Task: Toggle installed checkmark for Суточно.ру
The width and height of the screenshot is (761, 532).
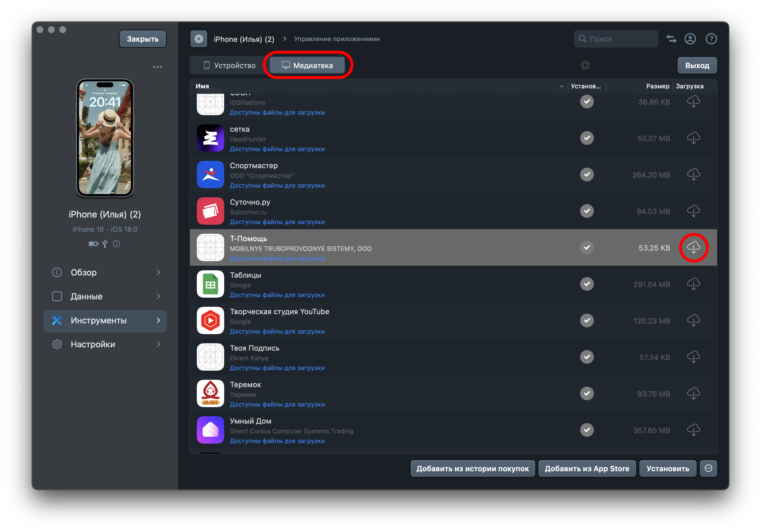Action: (587, 211)
